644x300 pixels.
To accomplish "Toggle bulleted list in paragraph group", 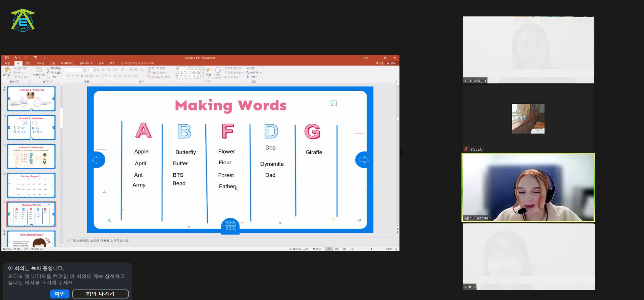I will tap(115, 70).
